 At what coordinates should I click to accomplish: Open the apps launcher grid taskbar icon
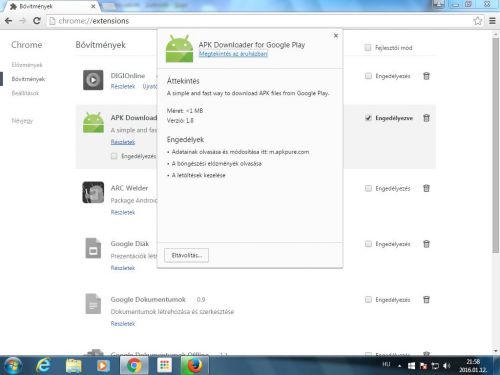point(164,366)
